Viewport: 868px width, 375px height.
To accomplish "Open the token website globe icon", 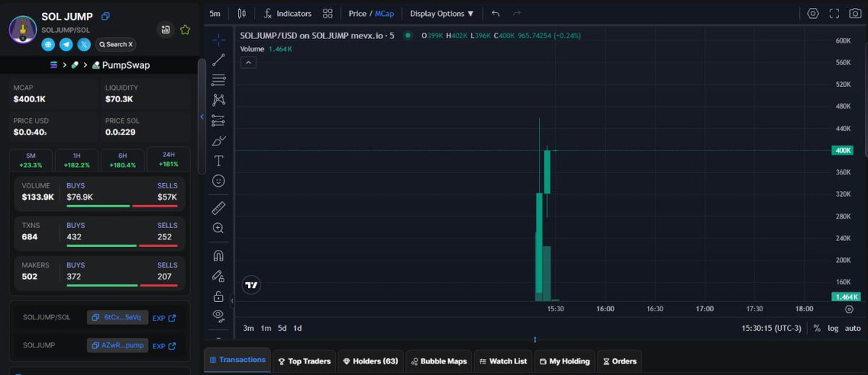I will click(x=48, y=44).
